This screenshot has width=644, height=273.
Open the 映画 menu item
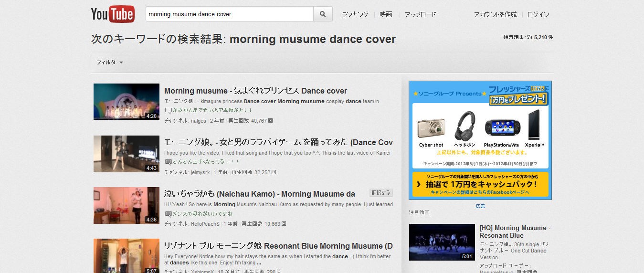click(x=386, y=14)
